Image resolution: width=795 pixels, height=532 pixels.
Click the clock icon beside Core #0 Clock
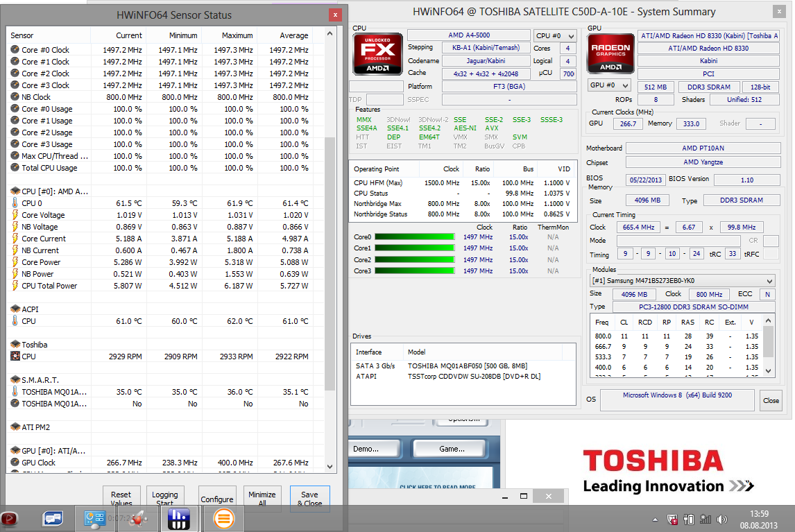point(15,50)
